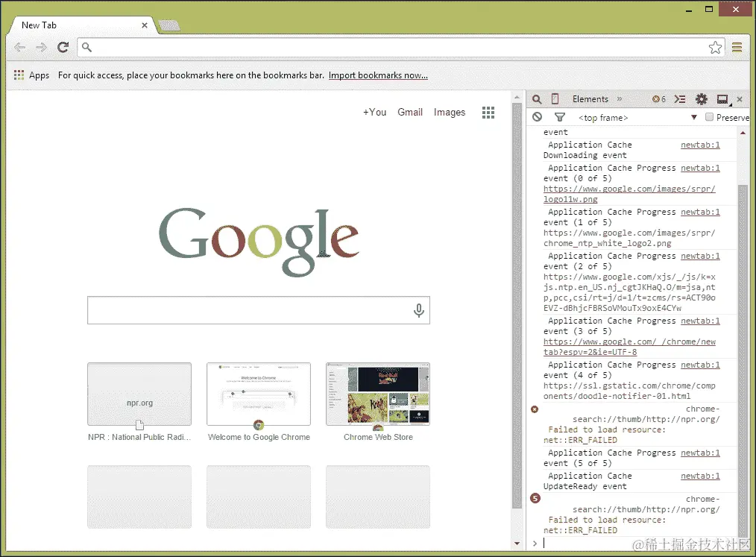Activate the DevTools inspect element magnifier
The height and width of the screenshot is (557, 756).
pos(537,99)
